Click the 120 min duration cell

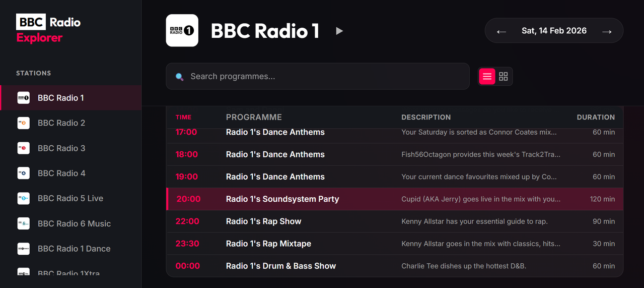(x=602, y=199)
